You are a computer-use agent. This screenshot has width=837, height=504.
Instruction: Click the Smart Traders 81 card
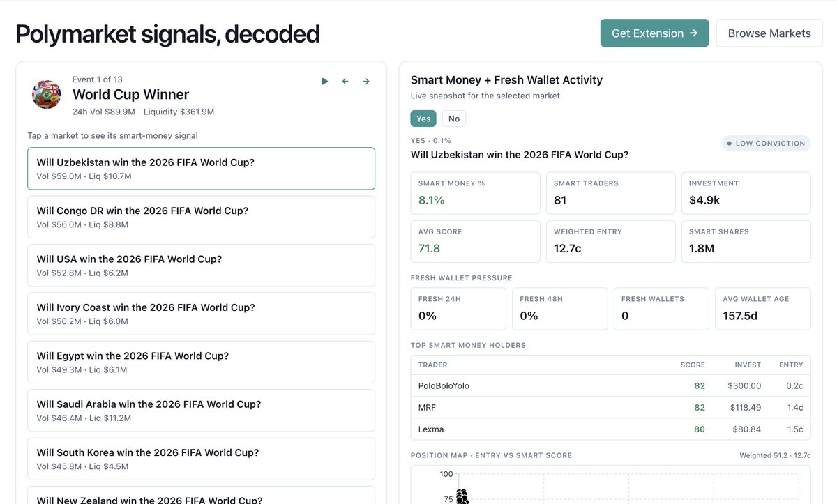[x=610, y=193]
